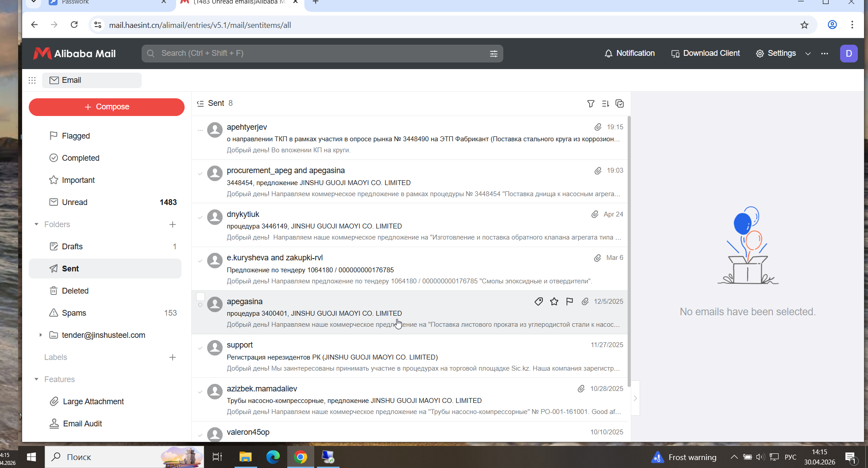Open advanced search filter options icon
This screenshot has width=868, height=468.
point(494,54)
